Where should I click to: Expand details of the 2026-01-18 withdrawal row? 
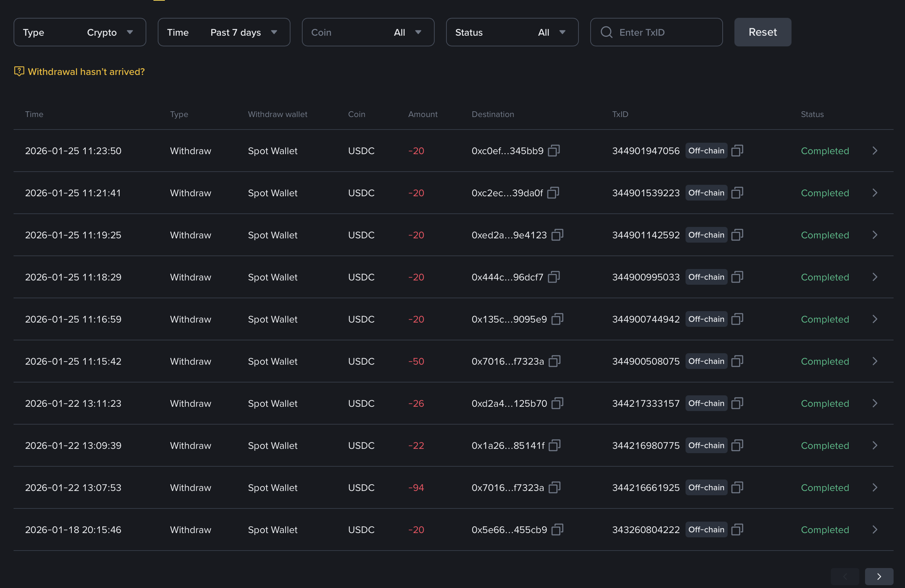(x=875, y=529)
